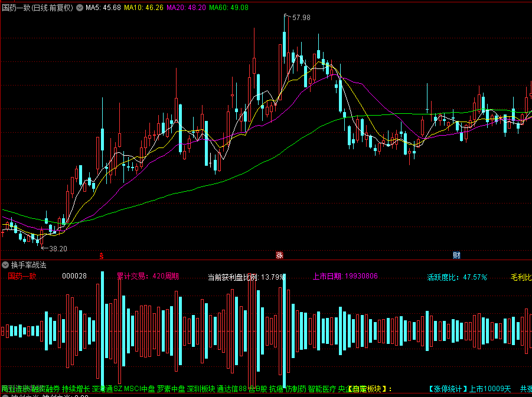Viewport: 532px width, 397px height.
Task: Click the 换手率战法 indicator name
Action: tap(28, 265)
